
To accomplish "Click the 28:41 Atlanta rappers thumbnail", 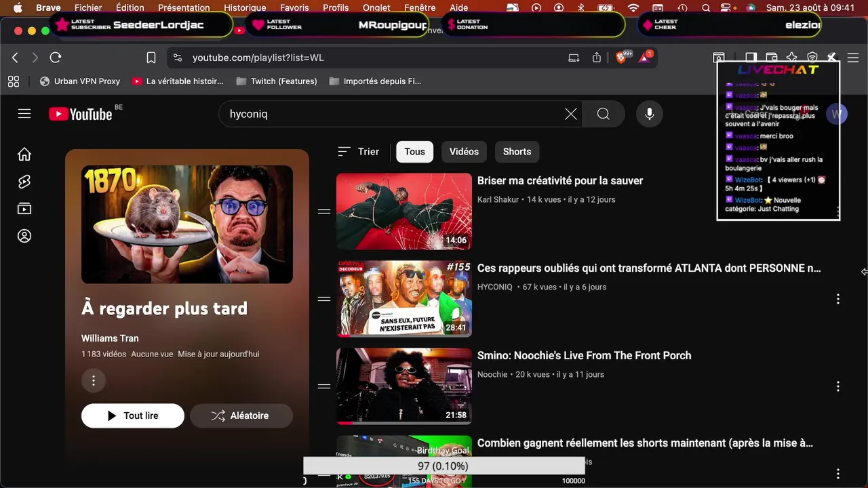I will click(x=404, y=299).
